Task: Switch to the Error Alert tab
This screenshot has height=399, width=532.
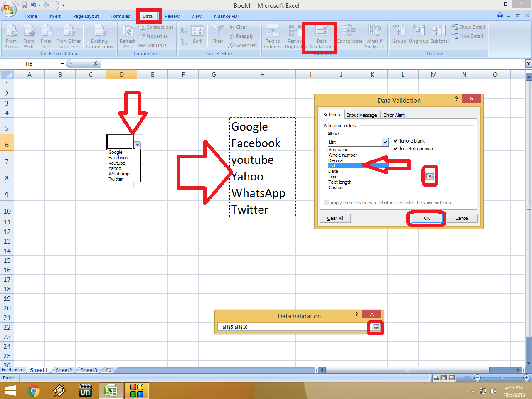Action: (x=394, y=115)
